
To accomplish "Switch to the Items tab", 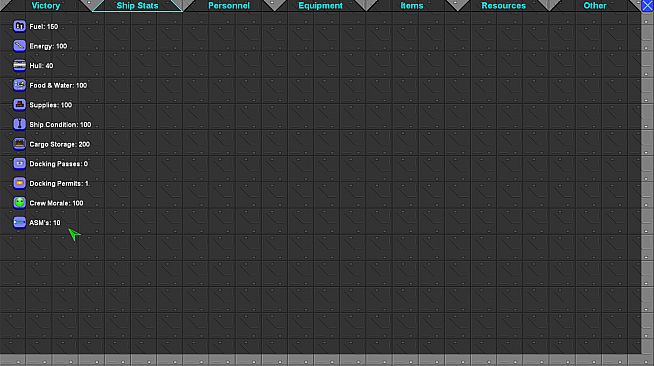I will tap(412, 5).
